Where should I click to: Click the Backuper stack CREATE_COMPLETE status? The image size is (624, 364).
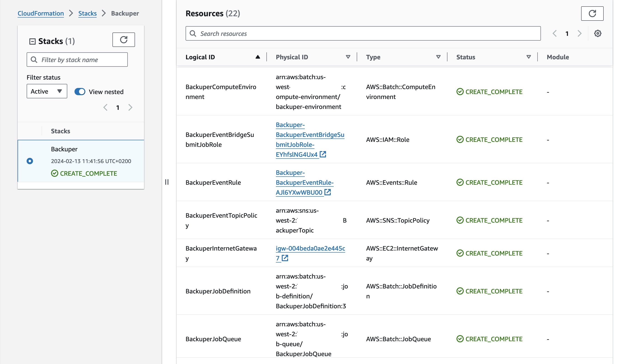tap(84, 173)
